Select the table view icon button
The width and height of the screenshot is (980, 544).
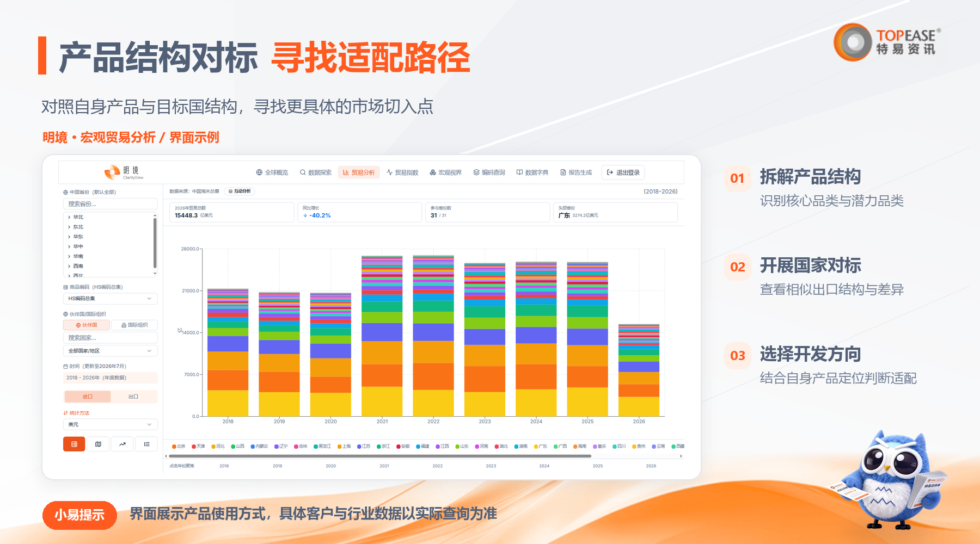74,444
